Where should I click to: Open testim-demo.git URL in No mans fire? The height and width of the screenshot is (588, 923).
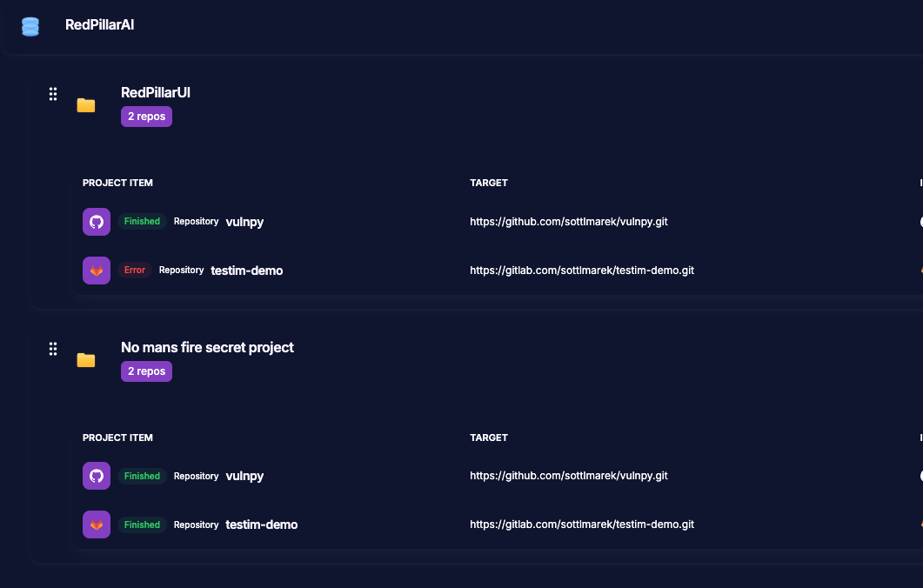tap(582, 524)
